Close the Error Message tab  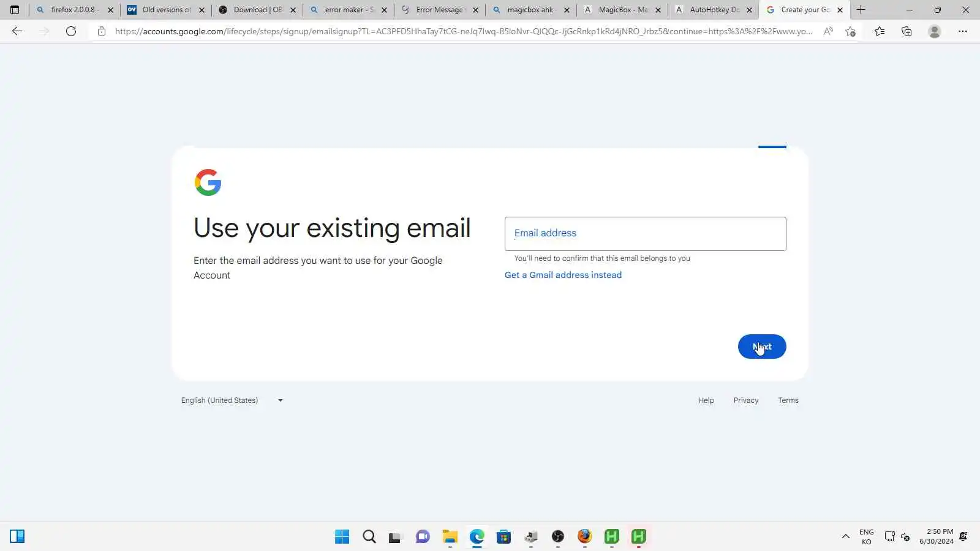pyautogui.click(x=475, y=10)
